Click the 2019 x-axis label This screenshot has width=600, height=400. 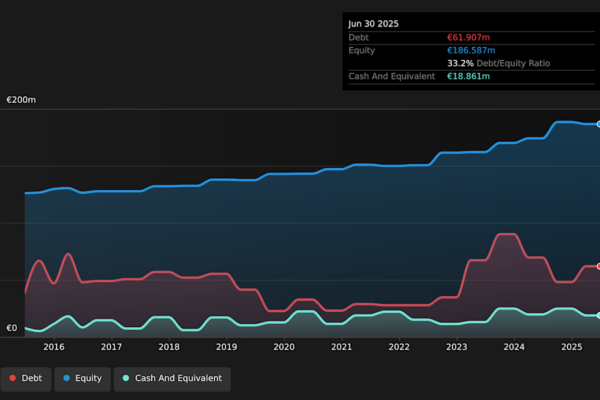tap(227, 347)
